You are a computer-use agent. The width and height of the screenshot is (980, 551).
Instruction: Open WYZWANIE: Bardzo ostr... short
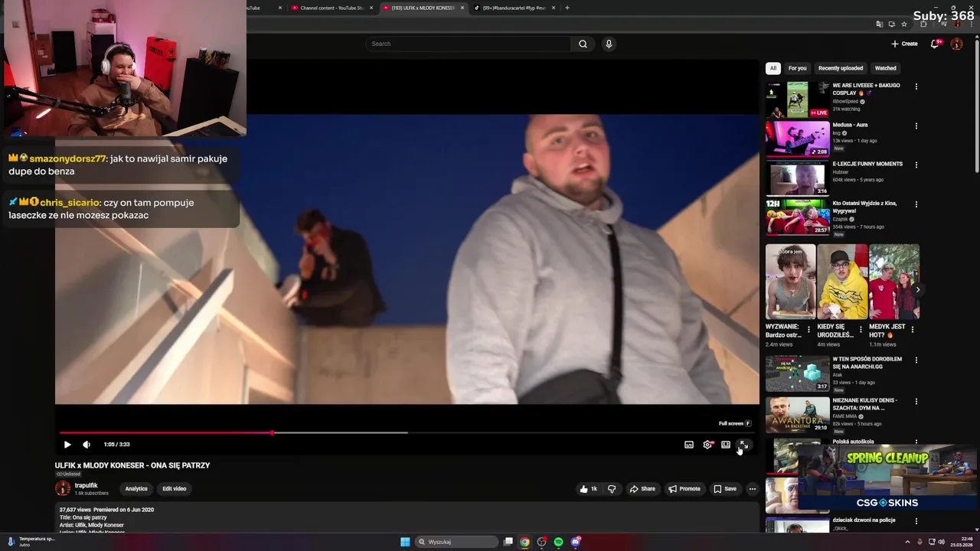[790, 282]
